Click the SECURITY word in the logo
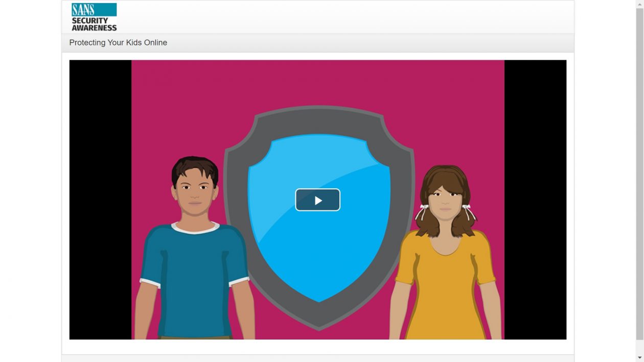The image size is (644, 362). tap(90, 21)
